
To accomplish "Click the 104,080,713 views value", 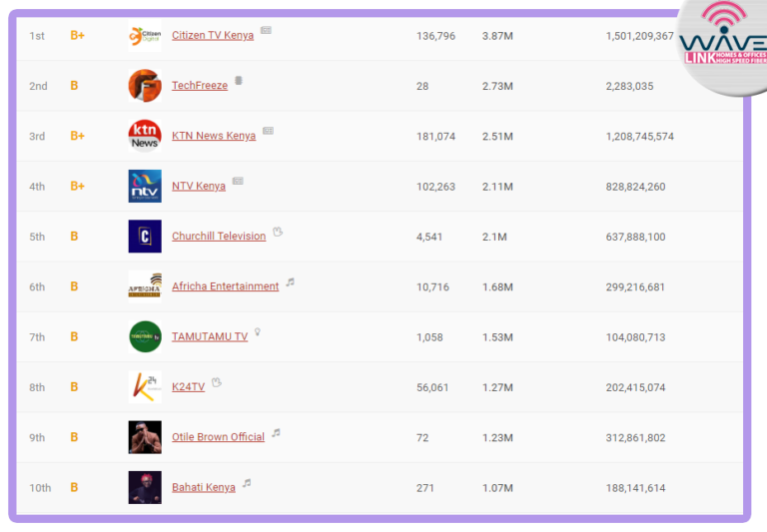I will pyautogui.click(x=635, y=337).
